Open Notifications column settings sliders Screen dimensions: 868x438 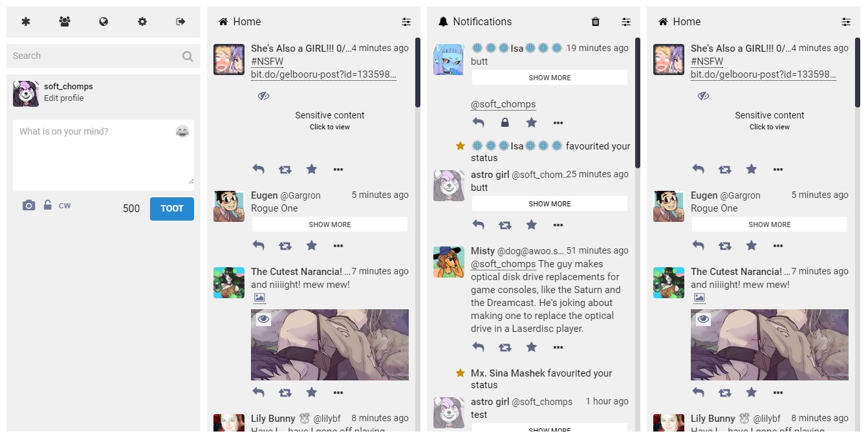pyautogui.click(x=626, y=21)
